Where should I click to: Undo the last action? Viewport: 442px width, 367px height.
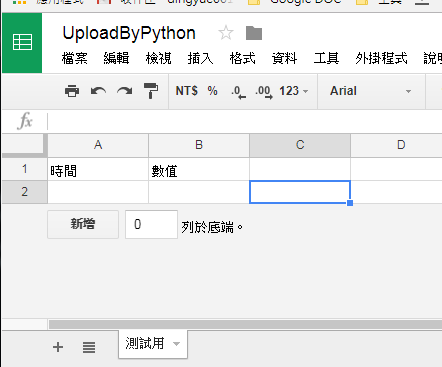[98, 91]
